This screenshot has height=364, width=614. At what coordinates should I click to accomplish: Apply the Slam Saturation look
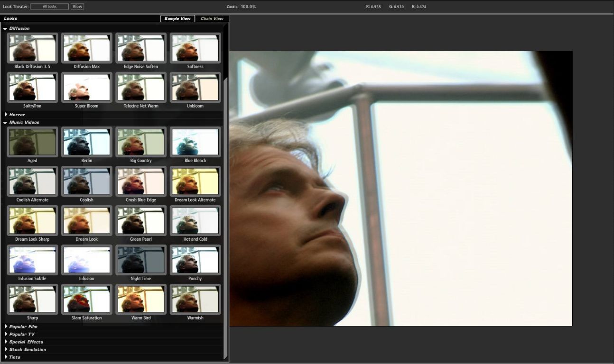click(86, 299)
